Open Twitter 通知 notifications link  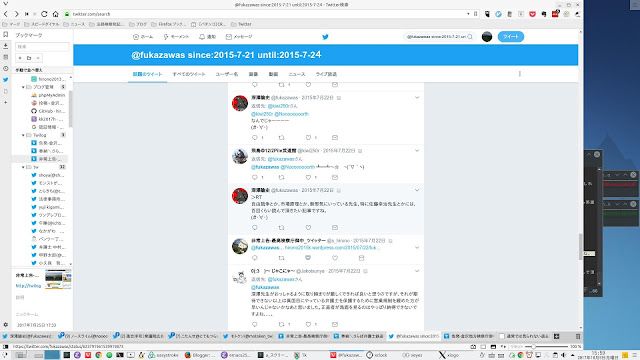[207, 37]
